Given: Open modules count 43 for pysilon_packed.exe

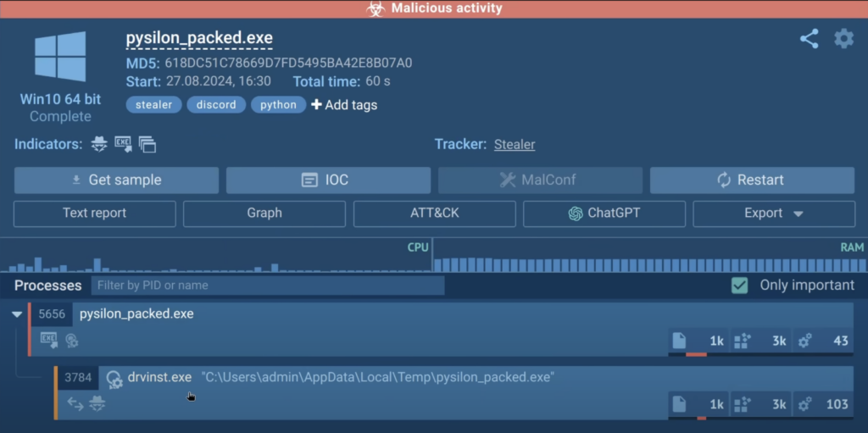Looking at the screenshot, I should coord(823,341).
